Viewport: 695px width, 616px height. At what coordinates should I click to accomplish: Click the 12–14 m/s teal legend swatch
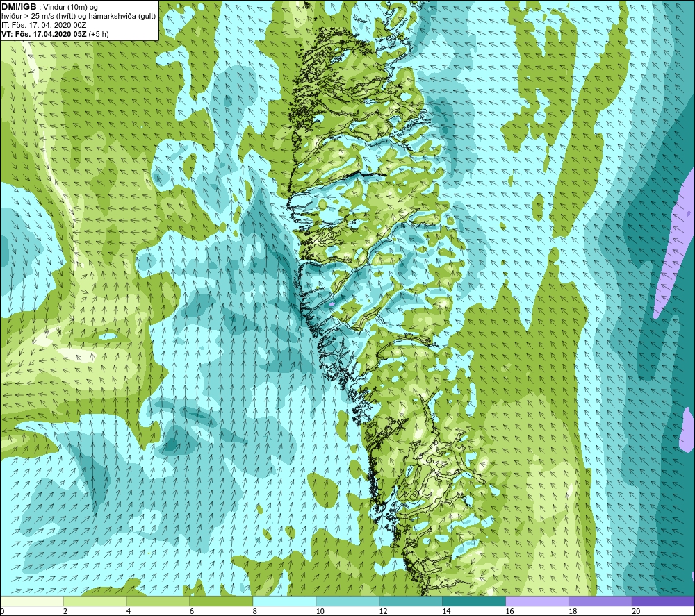(x=411, y=601)
